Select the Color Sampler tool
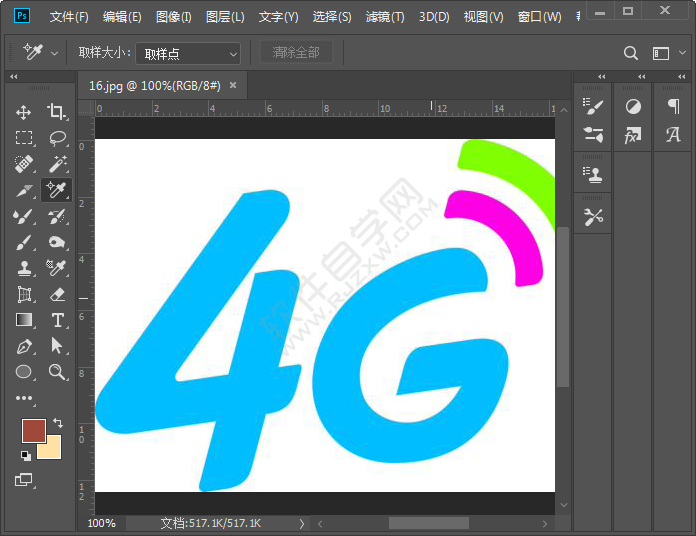 [57, 268]
